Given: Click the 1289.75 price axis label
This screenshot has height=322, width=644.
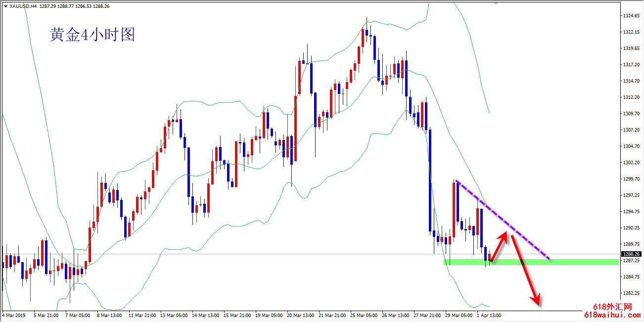Looking at the screenshot, I should 631,244.
